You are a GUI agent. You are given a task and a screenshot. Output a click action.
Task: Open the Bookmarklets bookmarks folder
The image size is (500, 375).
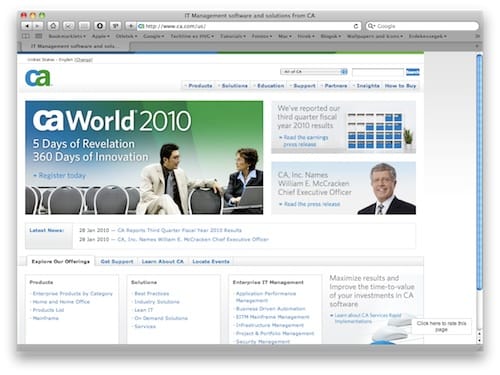point(67,36)
